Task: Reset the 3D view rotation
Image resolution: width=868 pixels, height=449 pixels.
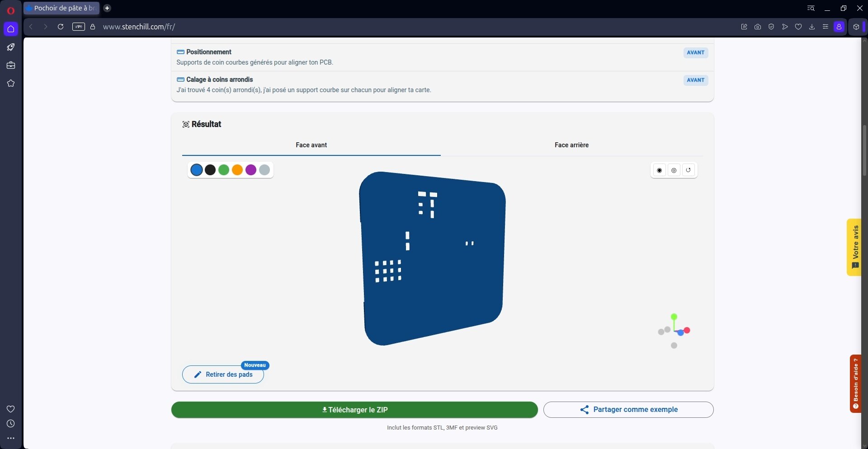Action: point(689,170)
